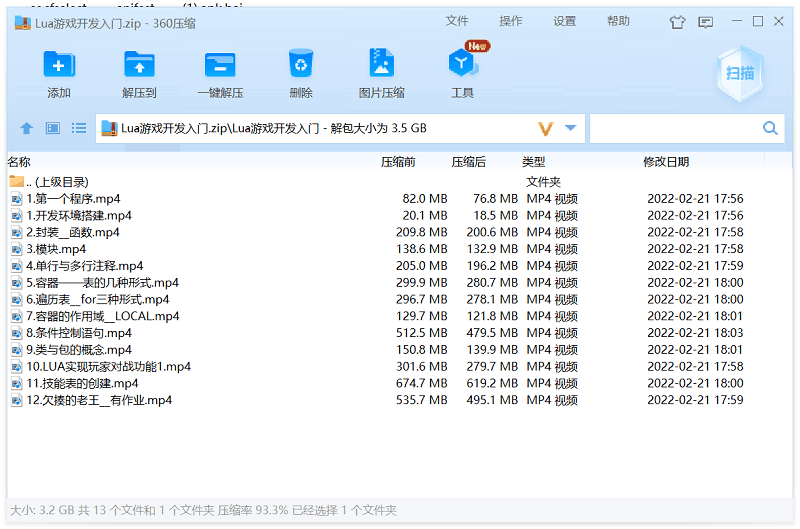Open the 工具 (Tools) icon
Image resolution: width=800 pixels, height=529 pixels.
click(462, 65)
